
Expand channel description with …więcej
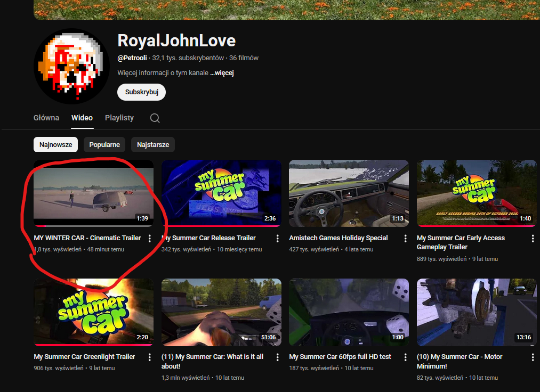[222, 73]
